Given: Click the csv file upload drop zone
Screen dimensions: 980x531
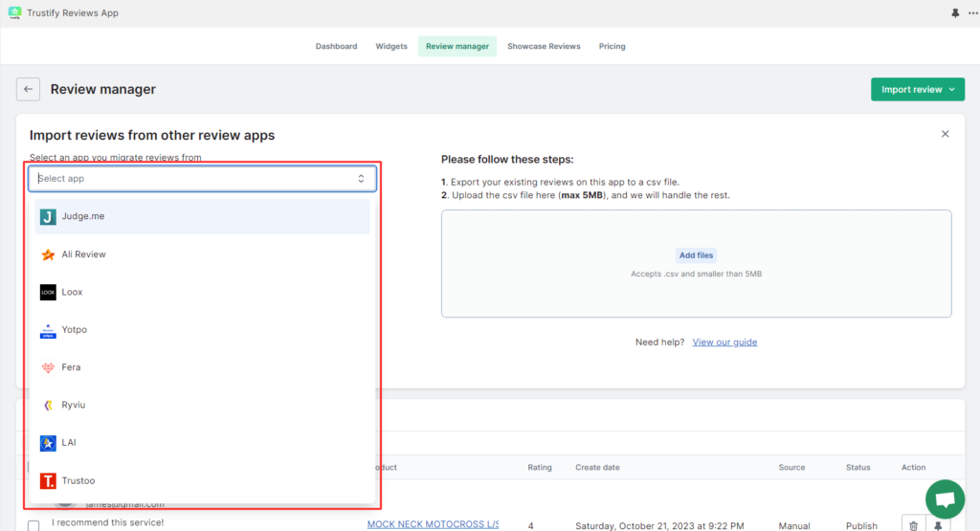Looking at the screenshot, I should (x=697, y=264).
